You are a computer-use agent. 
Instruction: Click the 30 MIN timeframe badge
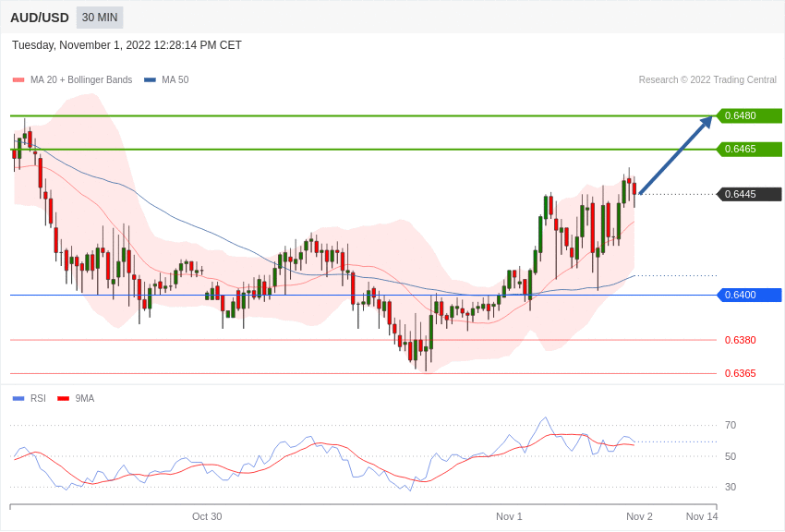pyautogui.click(x=100, y=18)
